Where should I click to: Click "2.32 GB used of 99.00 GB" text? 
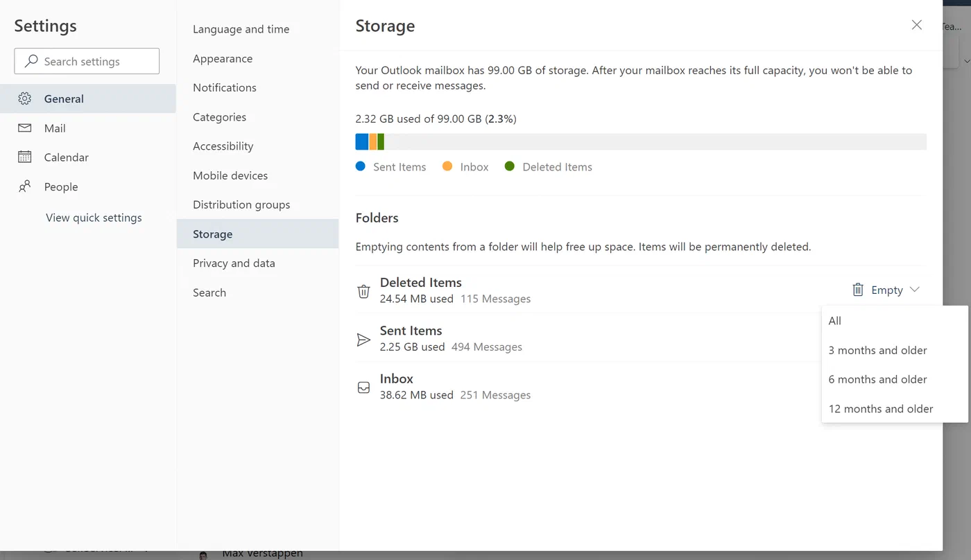tap(418, 119)
